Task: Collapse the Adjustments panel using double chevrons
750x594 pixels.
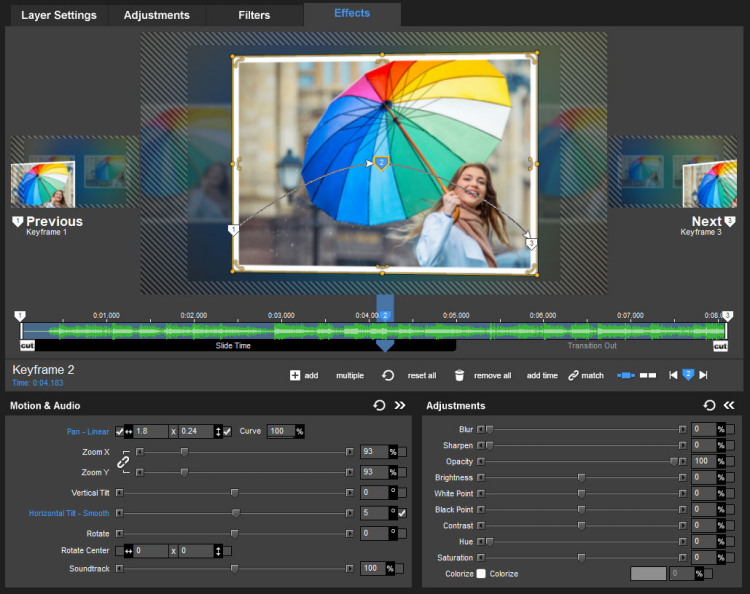Action: [729, 406]
